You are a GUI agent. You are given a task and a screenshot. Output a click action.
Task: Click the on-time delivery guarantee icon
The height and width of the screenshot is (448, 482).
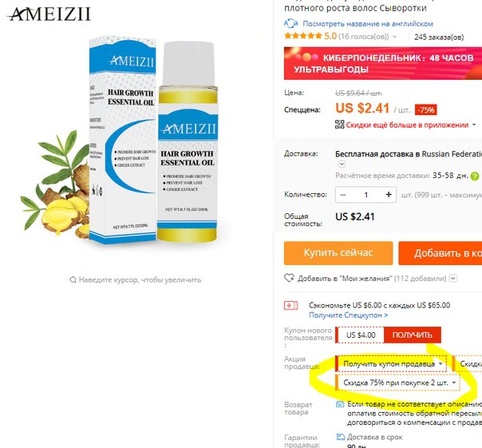(340, 437)
